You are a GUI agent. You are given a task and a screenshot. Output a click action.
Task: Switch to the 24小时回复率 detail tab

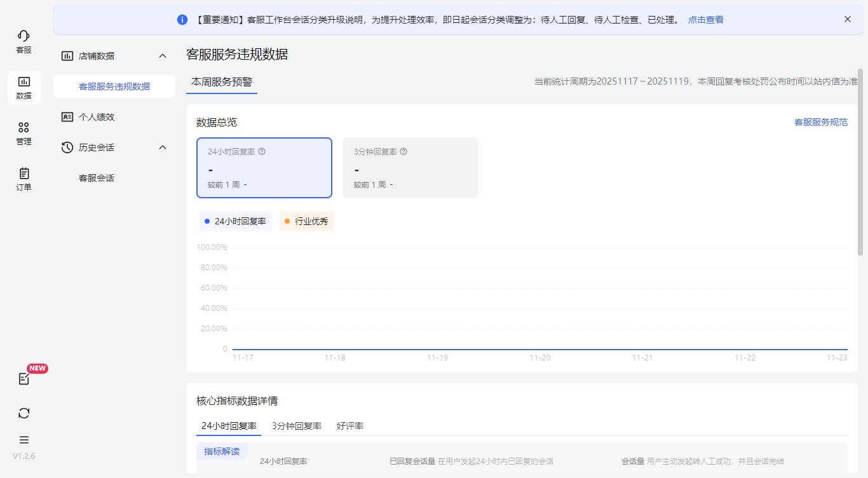click(229, 426)
